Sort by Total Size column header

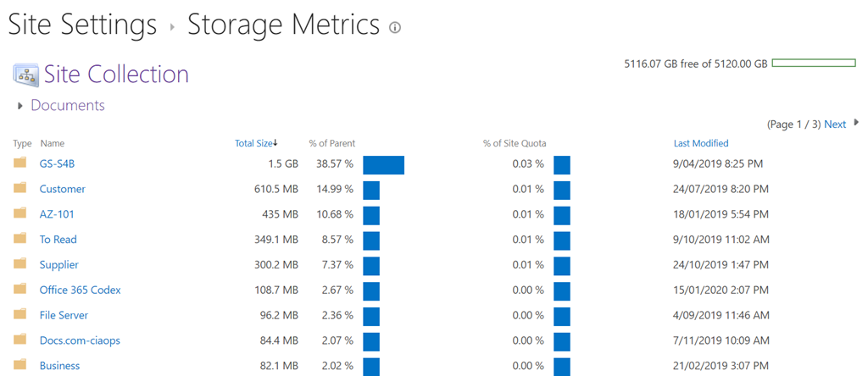(x=256, y=143)
